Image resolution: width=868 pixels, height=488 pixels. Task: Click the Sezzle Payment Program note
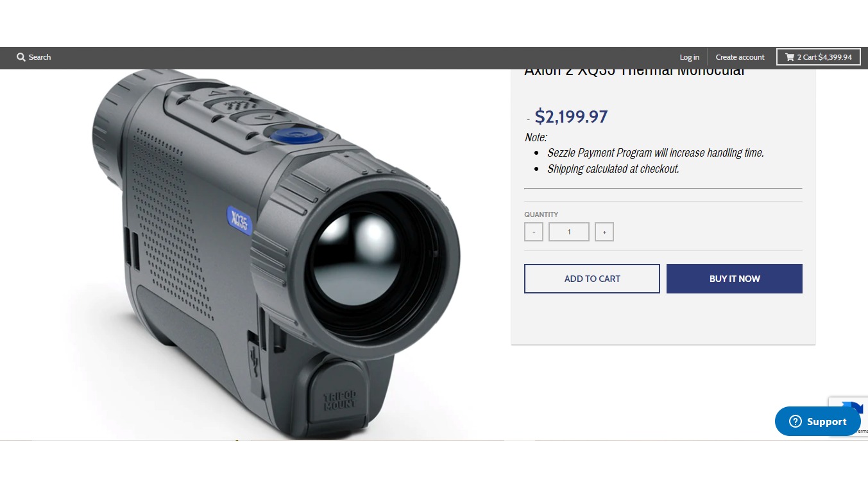point(656,153)
